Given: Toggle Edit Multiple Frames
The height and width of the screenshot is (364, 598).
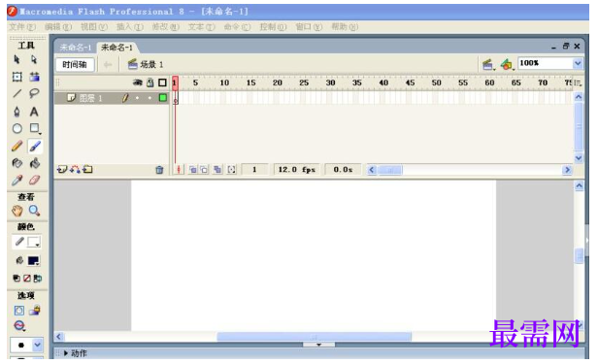Looking at the screenshot, I should pyautogui.click(x=217, y=170).
